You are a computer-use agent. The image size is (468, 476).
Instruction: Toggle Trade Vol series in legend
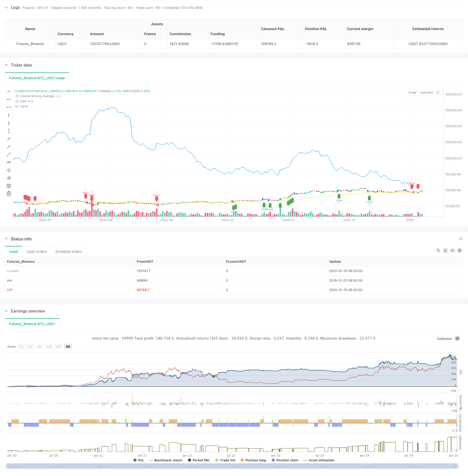click(x=225, y=460)
